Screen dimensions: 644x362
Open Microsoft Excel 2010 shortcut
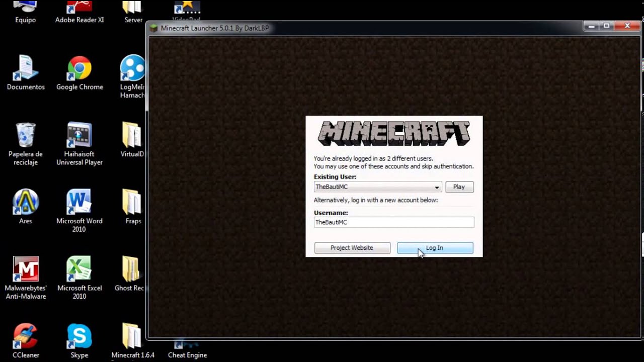point(79,278)
